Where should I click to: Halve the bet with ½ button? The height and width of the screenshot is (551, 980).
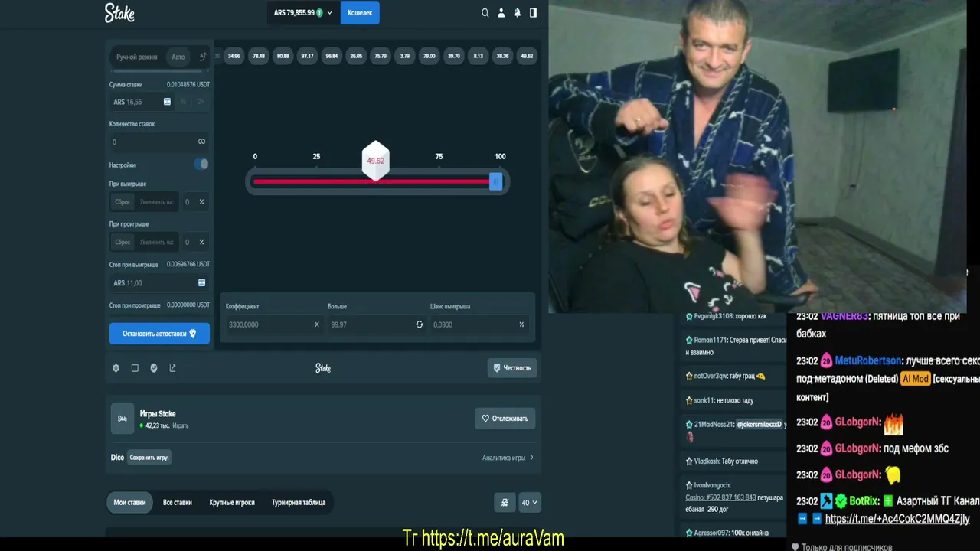(183, 102)
